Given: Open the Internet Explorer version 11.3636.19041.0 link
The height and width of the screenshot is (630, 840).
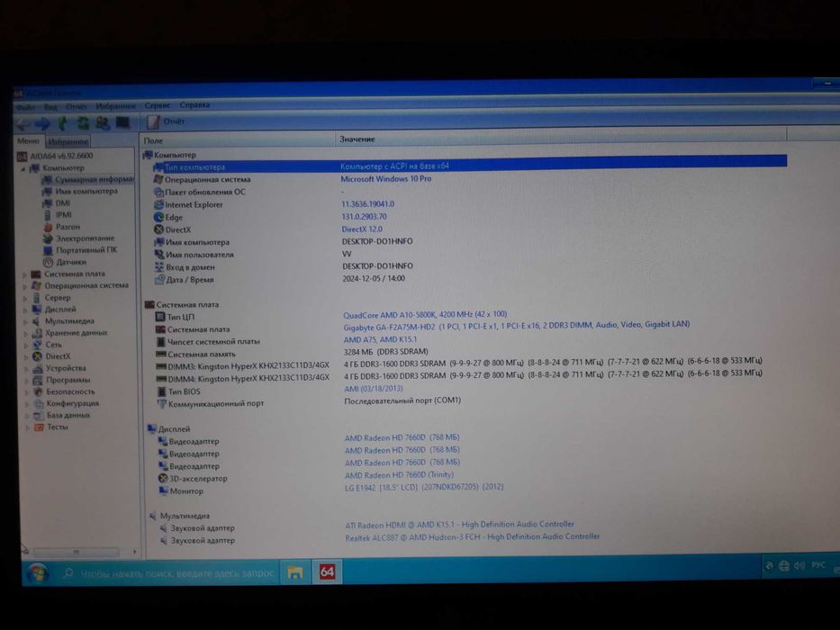Looking at the screenshot, I should [367, 204].
